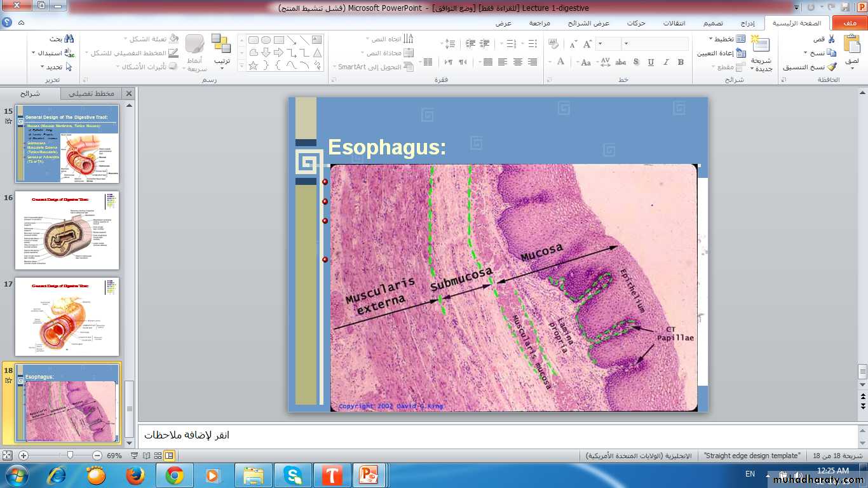Open the Insert (إدراج) ribbon tab
The width and height of the screenshot is (868, 488).
tap(748, 24)
